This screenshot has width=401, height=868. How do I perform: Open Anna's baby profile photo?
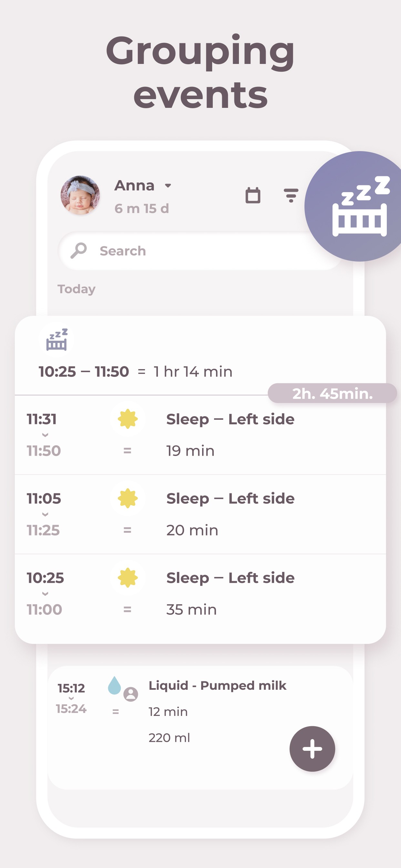tap(80, 195)
